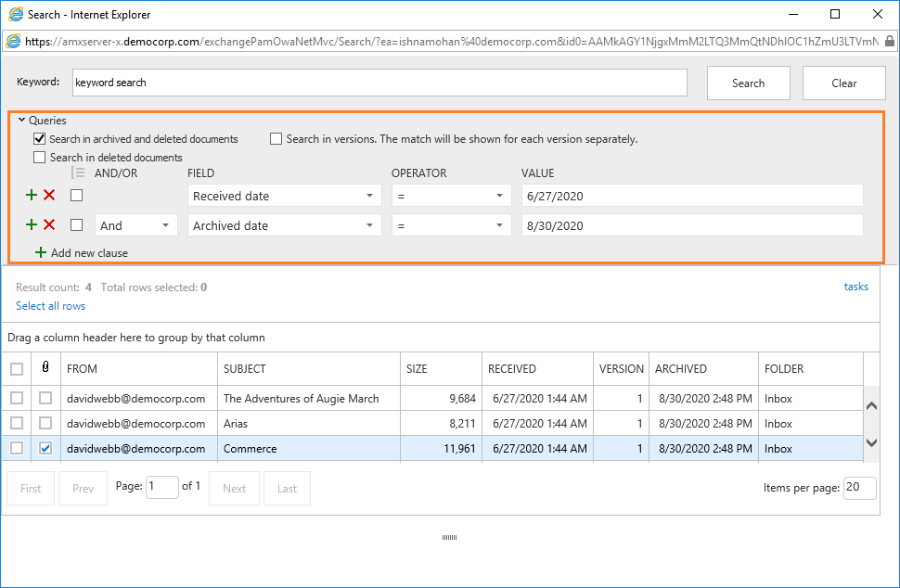Image resolution: width=900 pixels, height=588 pixels.
Task: Click green plus icon in Received date row
Action: pyautogui.click(x=32, y=196)
